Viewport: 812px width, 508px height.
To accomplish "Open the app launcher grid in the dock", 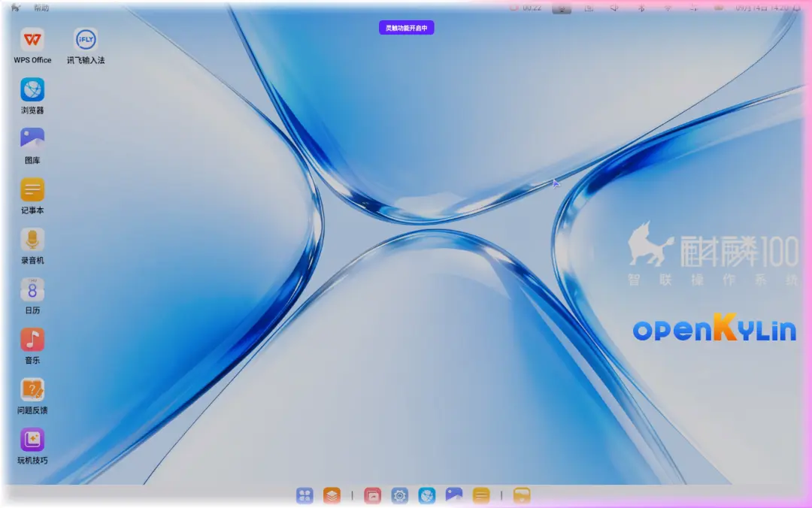I will point(304,495).
